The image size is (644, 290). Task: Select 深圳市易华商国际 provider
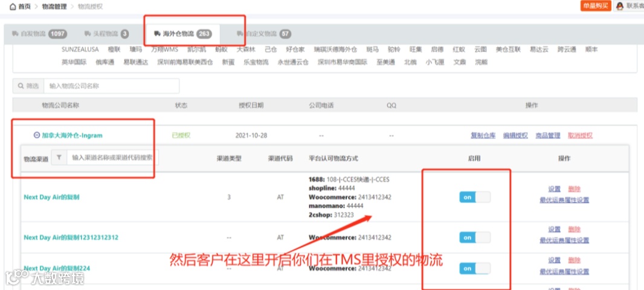pos(343,62)
